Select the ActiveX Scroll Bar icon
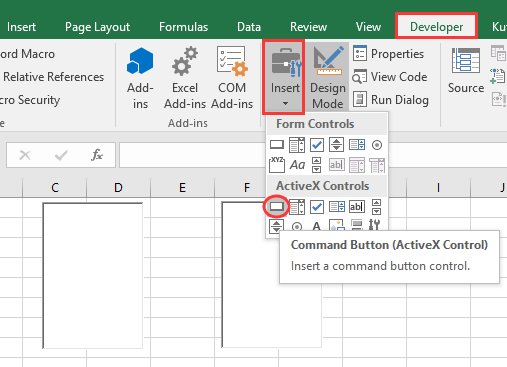507x367 pixels. (x=376, y=207)
